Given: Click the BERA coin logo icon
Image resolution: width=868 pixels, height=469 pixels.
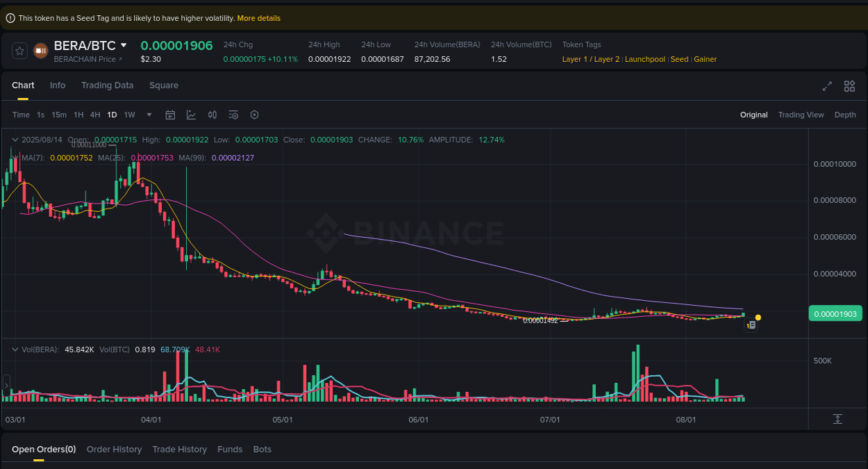Looking at the screenshot, I should click(41, 51).
